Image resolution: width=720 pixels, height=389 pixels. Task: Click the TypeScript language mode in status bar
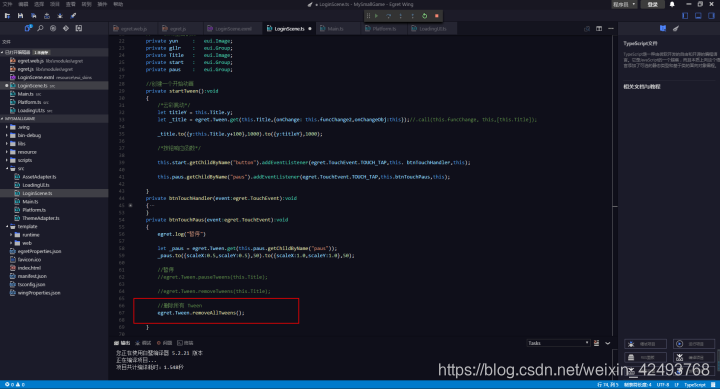[x=695, y=385]
